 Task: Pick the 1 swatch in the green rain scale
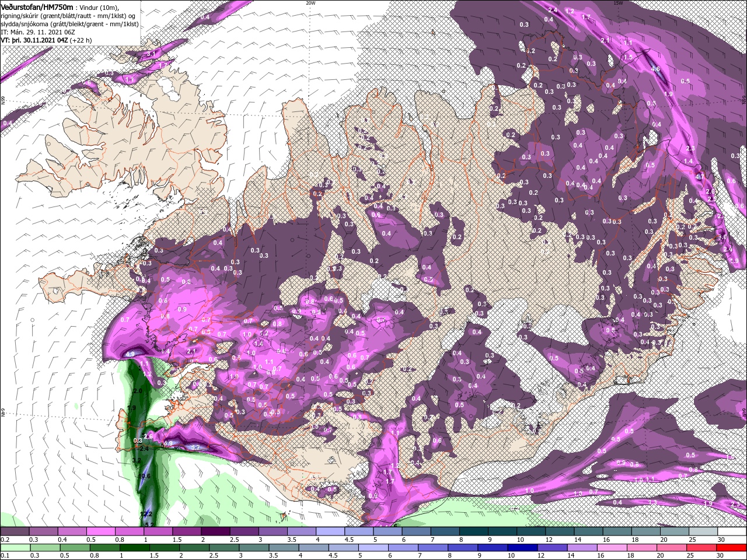134,548
